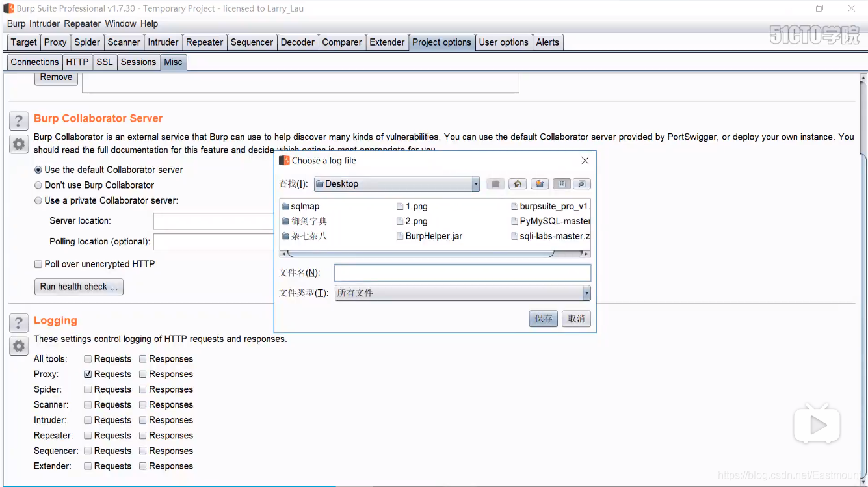Expand the Desktop look-in dropdown
This screenshot has width=868, height=487.
pyautogui.click(x=476, y=184)
